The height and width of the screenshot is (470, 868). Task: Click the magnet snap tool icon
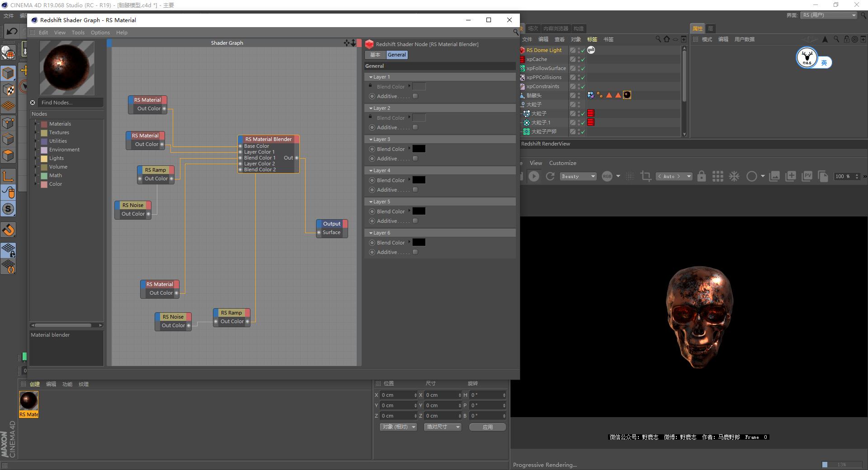point(8,230)
